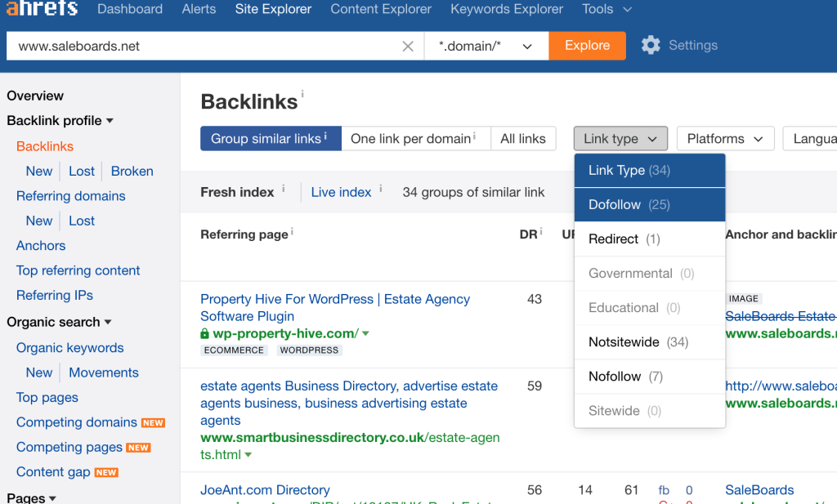Expand the wp-property-hive.com URL dropdown arrow

click(x=365, y=334)
